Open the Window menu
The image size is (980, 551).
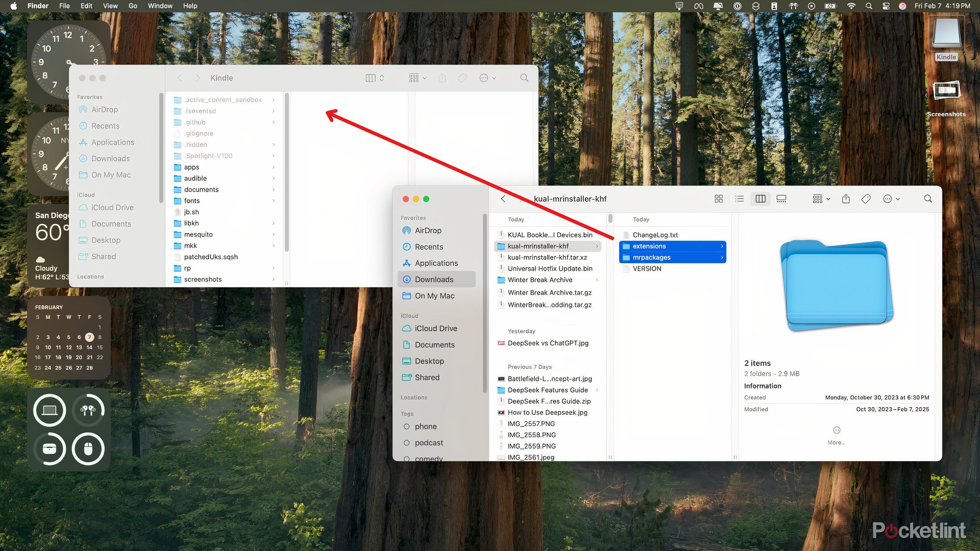[160, 6]
